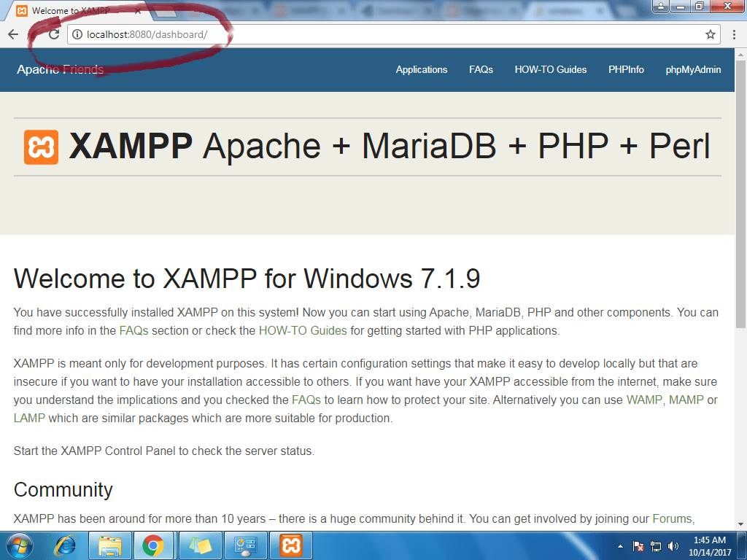Click the scrollbar down arrow
Image resolution: width=747 pixels, height=560 pixels.
coord(741,525)
